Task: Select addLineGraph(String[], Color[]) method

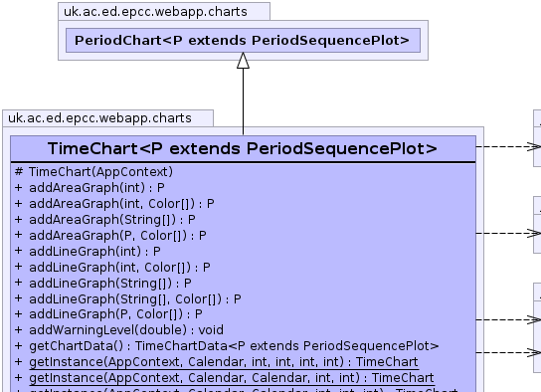Action: coord(128,298)
